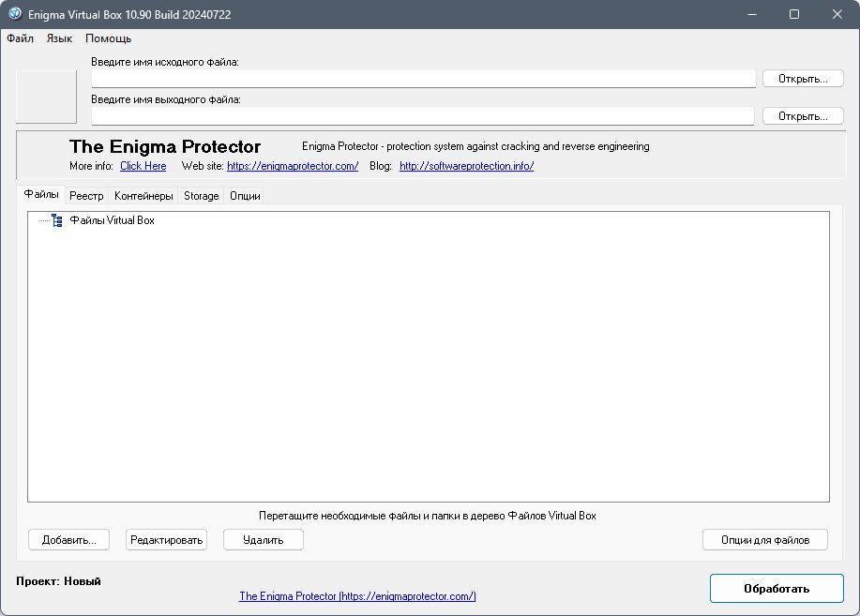The width and height of the screenshot is (860, 616).
Task: Switch to the Storage tab
Action: 202,196
